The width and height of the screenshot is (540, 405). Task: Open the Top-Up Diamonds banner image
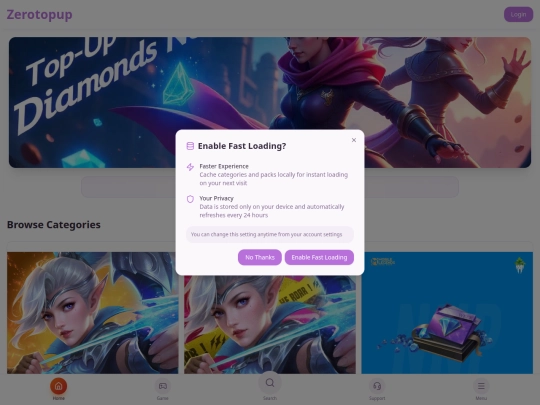click(270, 102)
